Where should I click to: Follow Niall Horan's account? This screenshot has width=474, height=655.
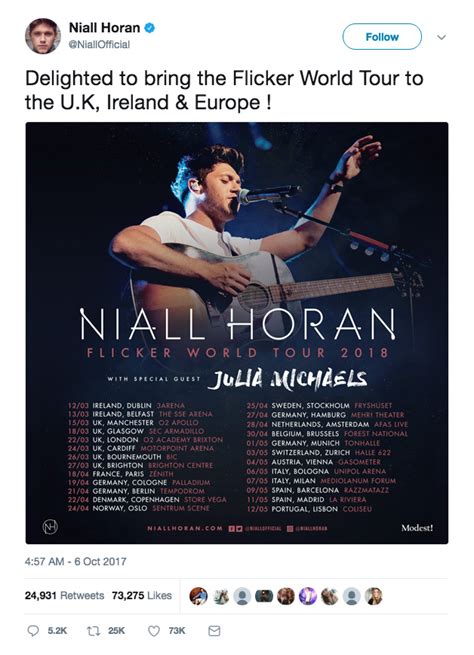click(x=382, y=37)
